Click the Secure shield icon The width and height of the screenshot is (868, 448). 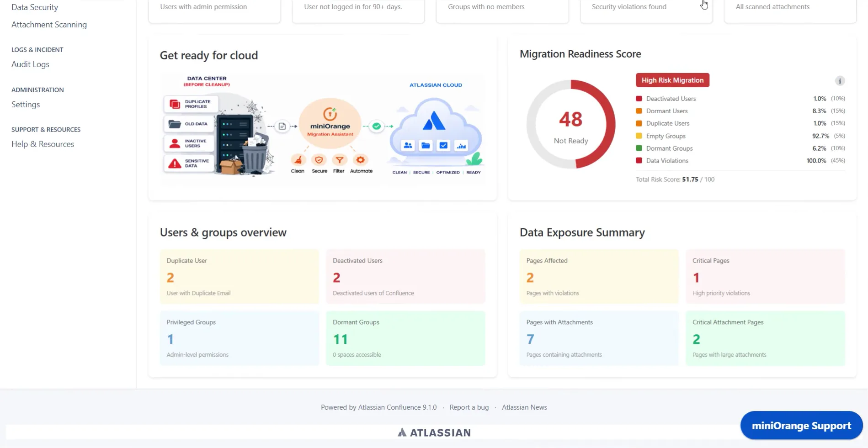(x=319, y=160)
